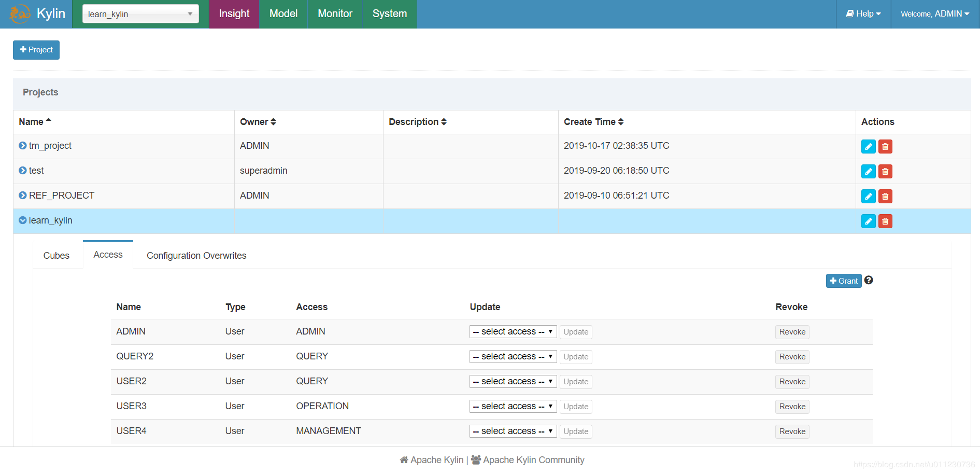Viewport: 980px width, 474px height.
Task: Open the Monitor menu
Action: pyautogui.click(x=334, y=14)
